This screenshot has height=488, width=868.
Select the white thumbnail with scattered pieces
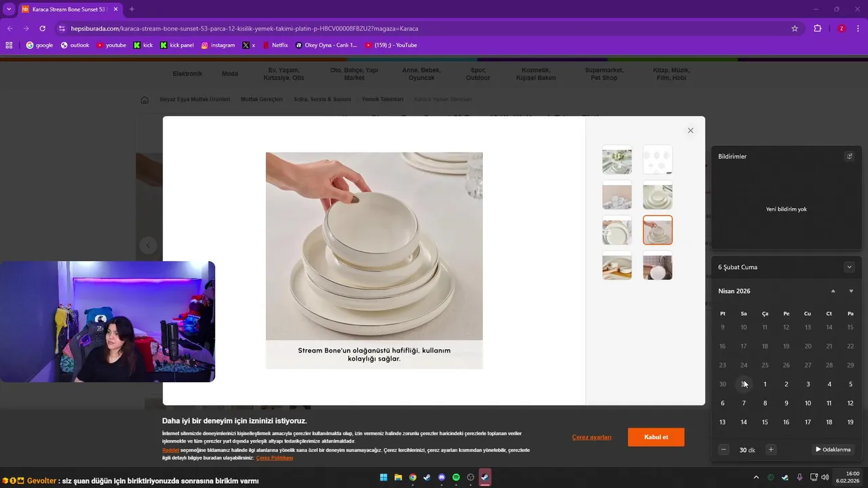[658, 160]
